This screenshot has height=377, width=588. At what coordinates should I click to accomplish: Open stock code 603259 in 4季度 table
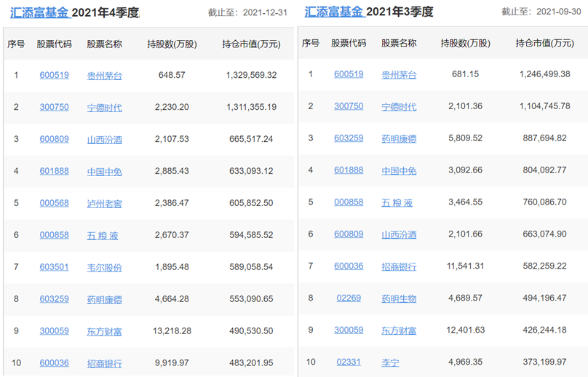pos(55,299)
